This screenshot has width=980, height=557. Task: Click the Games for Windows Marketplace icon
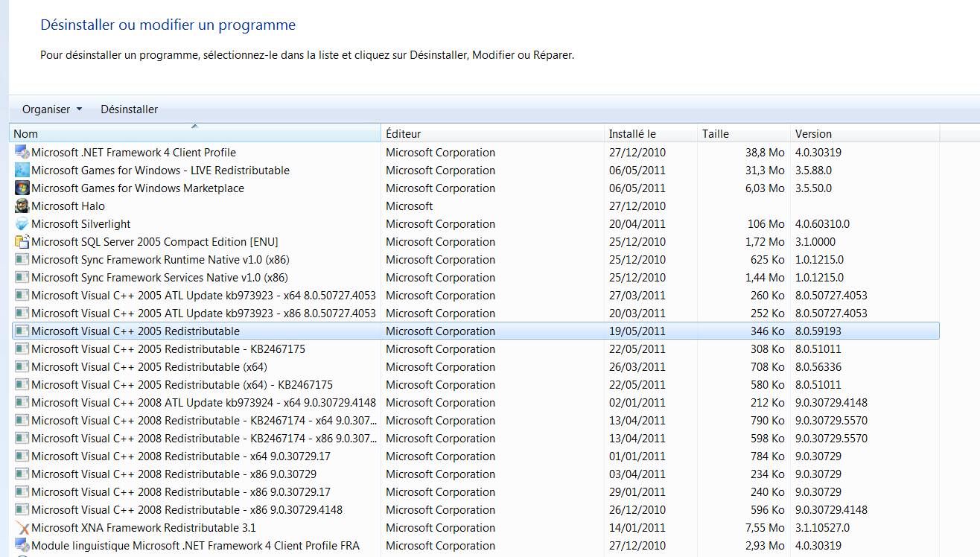pyautogui.click(x=22, y=188)
